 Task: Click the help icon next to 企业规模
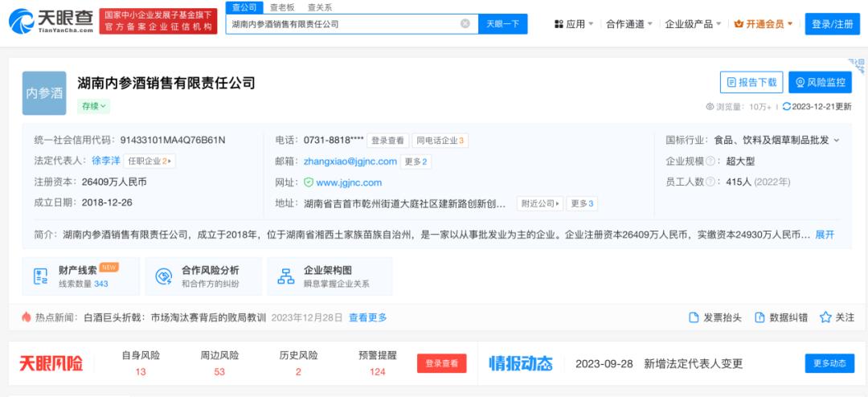pos(710,161)
